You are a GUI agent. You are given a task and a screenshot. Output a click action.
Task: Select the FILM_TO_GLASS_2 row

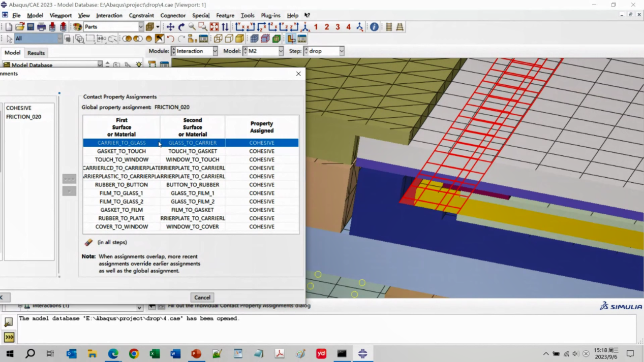pos(191,202)
